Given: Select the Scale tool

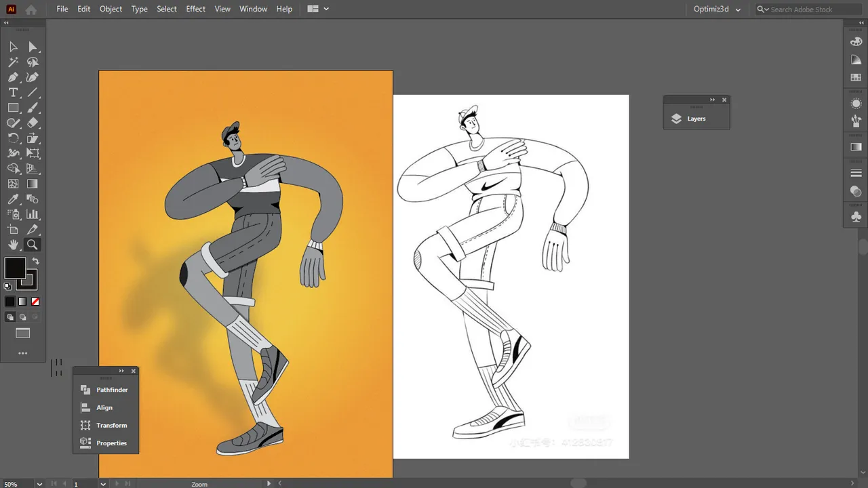Looking at the screenshot, I should [32, 138].
